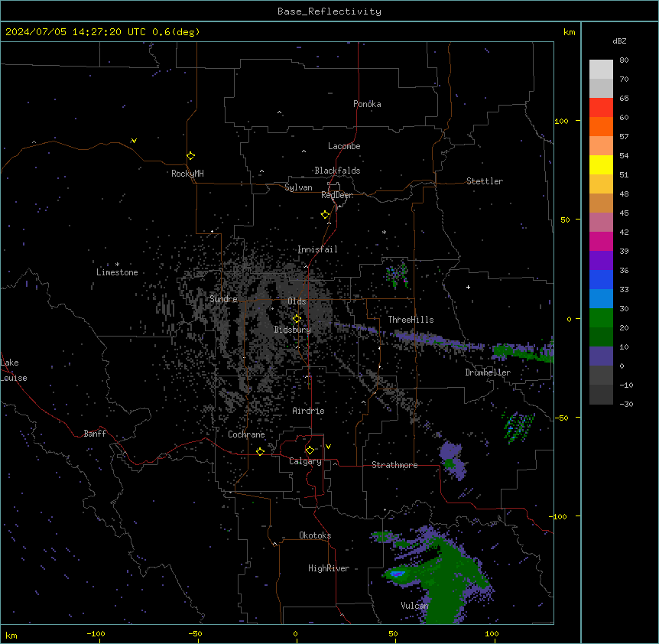This screenshot has width=659, height=644.
Task: Click the Didsbury town label
Action: point(292,330)
